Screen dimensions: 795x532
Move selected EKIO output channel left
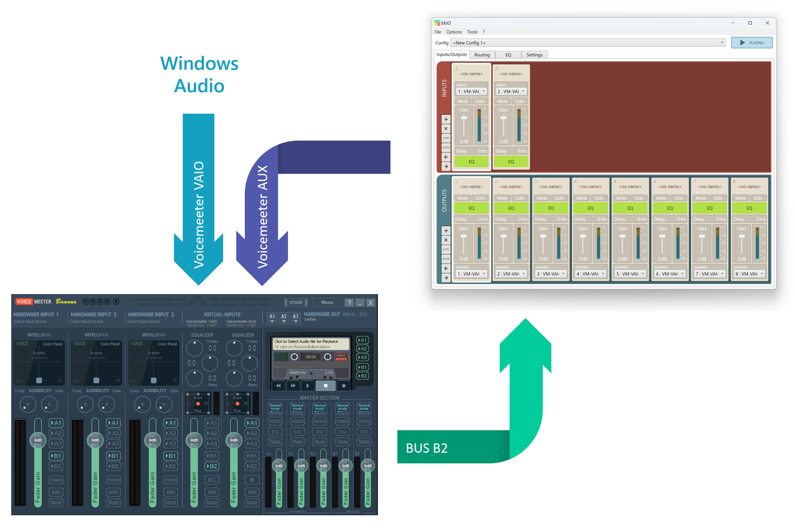(x=446, y=268)
